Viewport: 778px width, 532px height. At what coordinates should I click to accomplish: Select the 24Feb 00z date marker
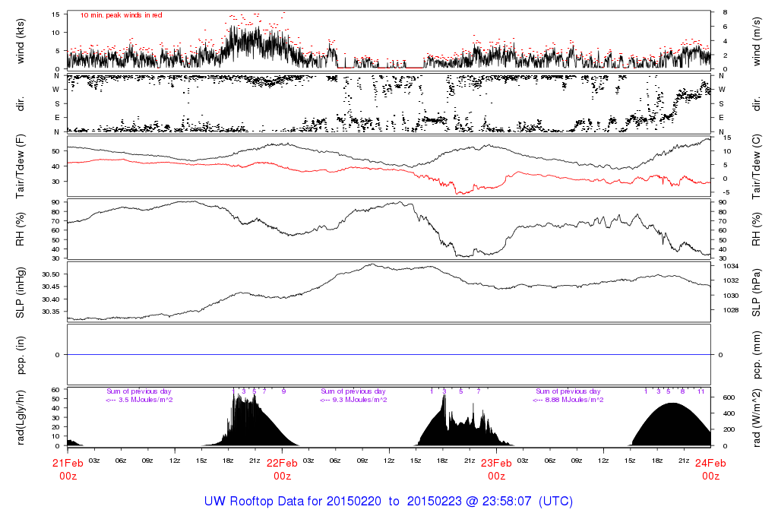click(710, 469)
